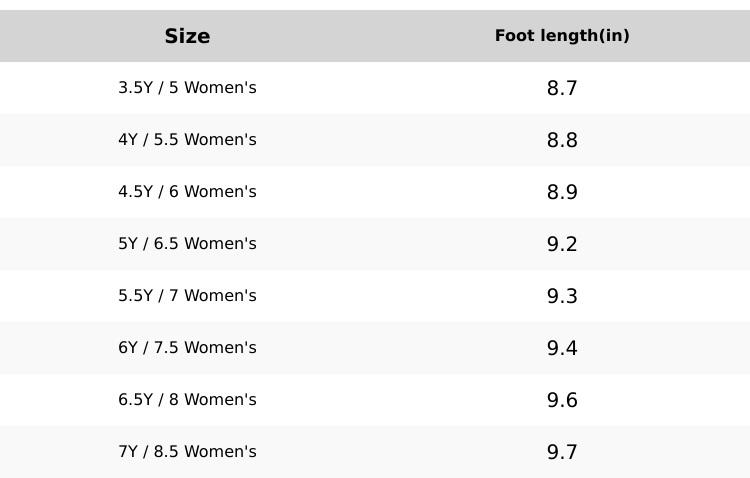Click the 8.9 foot length value

pyautogui.click(x=562, y=192)
